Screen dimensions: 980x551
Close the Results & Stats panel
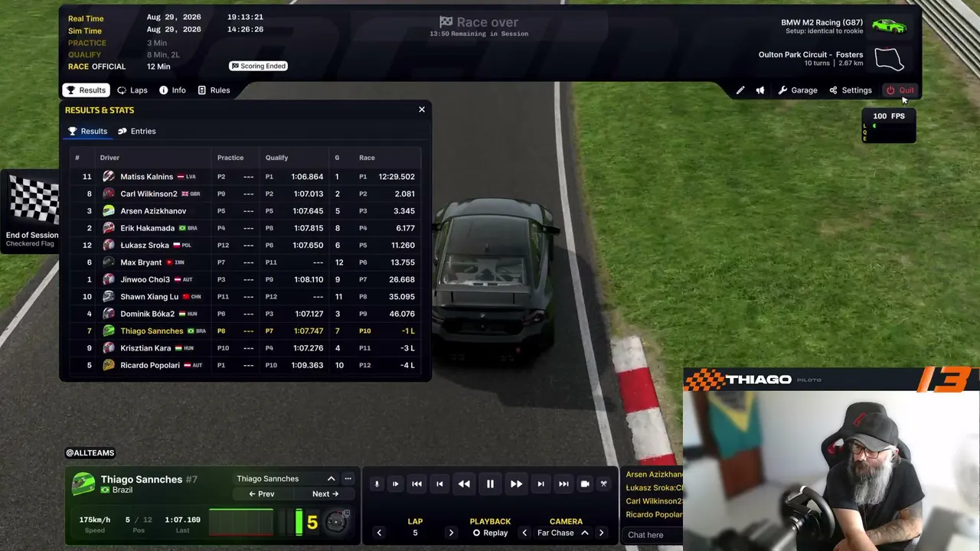coord(422,109)
